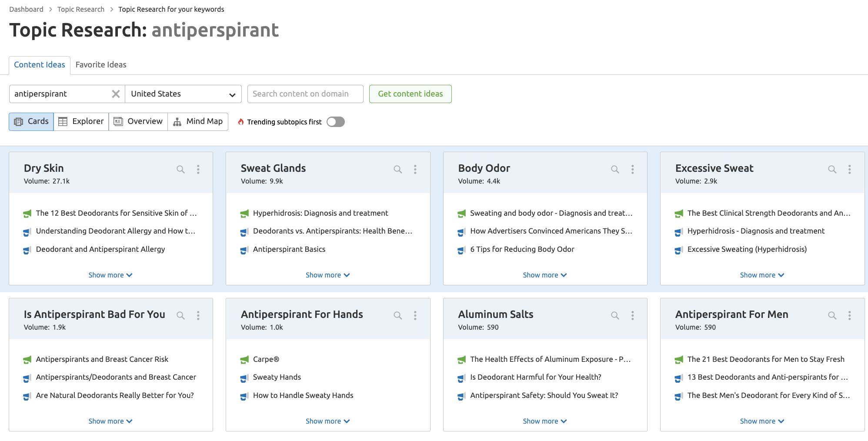The width and height of the screenshot is (868, 441).
Task: Expand Show more on the Dry Skin card
Action: 110,274
